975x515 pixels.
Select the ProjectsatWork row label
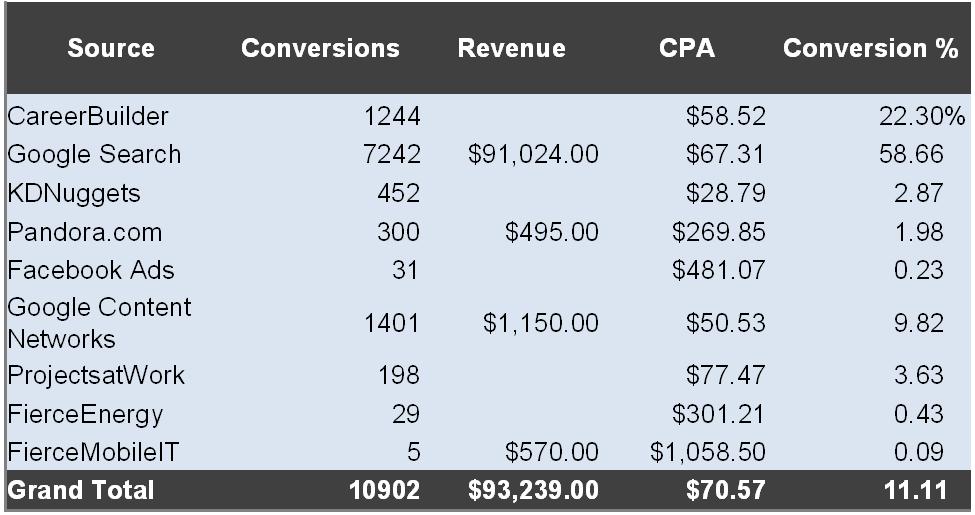[96, 375]
